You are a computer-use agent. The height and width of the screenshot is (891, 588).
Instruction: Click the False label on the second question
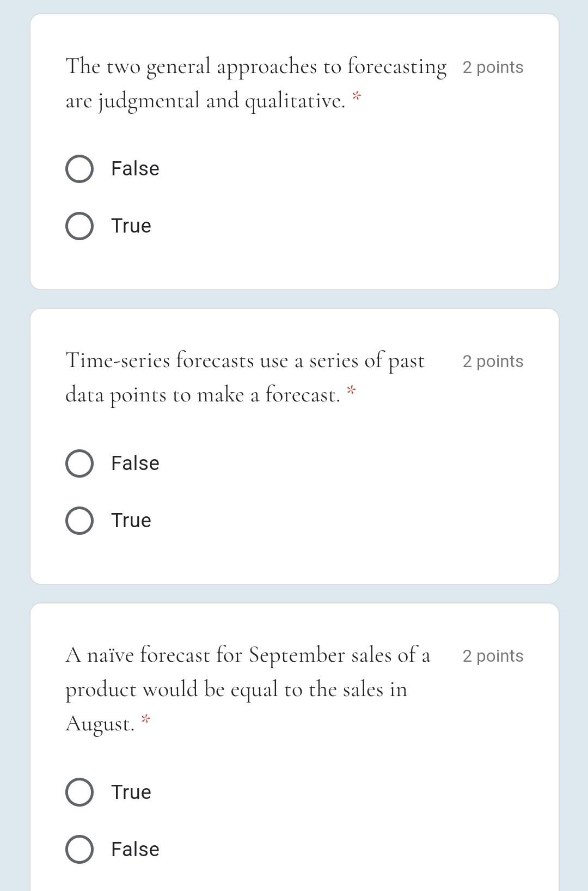click(x=134, y=463)
